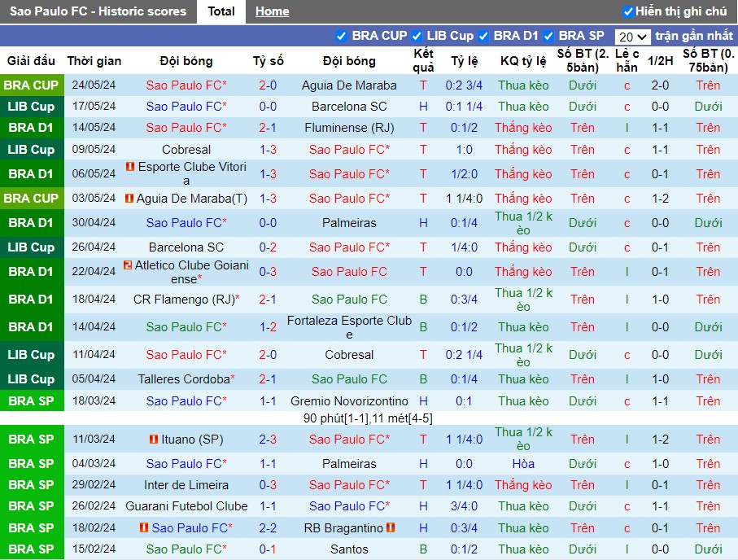This screenshot has width=738, height=560.
Task: Select BRA CUP league cell on 24/05/24
Action: pos(32,85)
